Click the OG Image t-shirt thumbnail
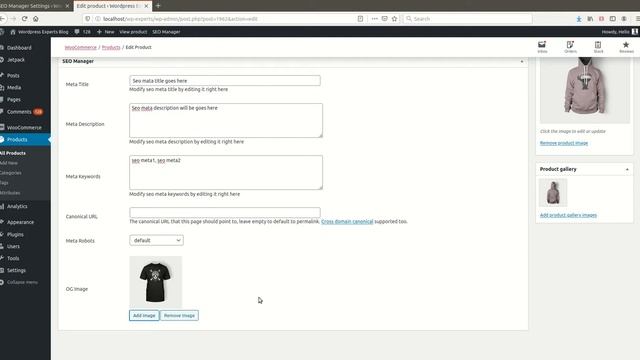 point(156,282)
